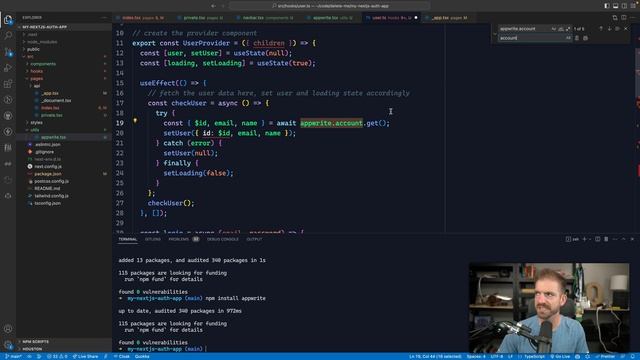640x360 pixels.
Task: Open the Search view in the activity bar
Action: click(x=8, y=36)
